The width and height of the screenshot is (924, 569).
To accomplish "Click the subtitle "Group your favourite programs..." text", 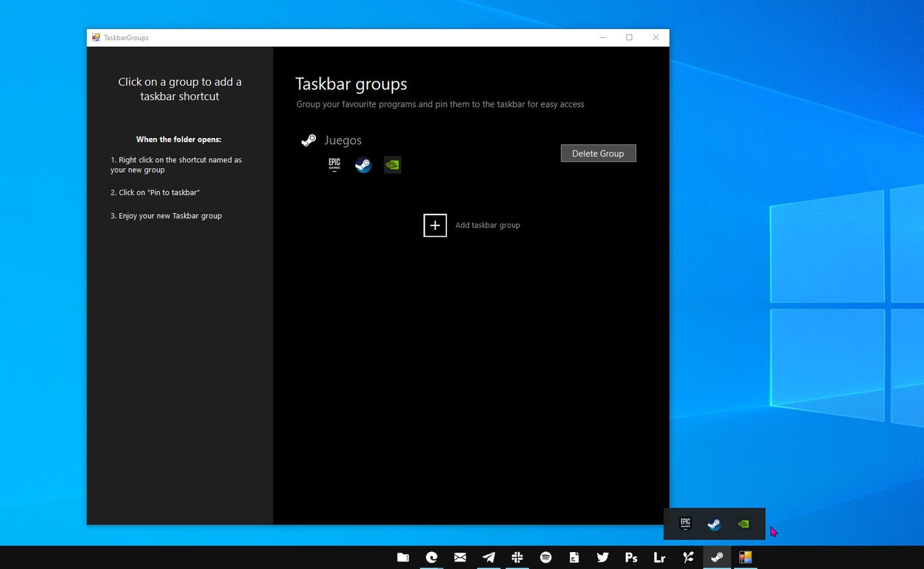I will [x=440, y=104].
